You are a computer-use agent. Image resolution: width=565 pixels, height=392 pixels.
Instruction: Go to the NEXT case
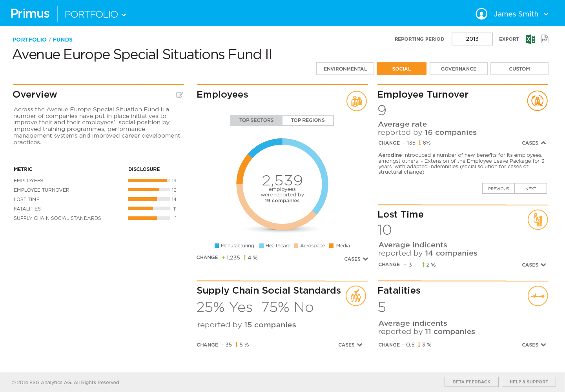[x=530, y=189]
